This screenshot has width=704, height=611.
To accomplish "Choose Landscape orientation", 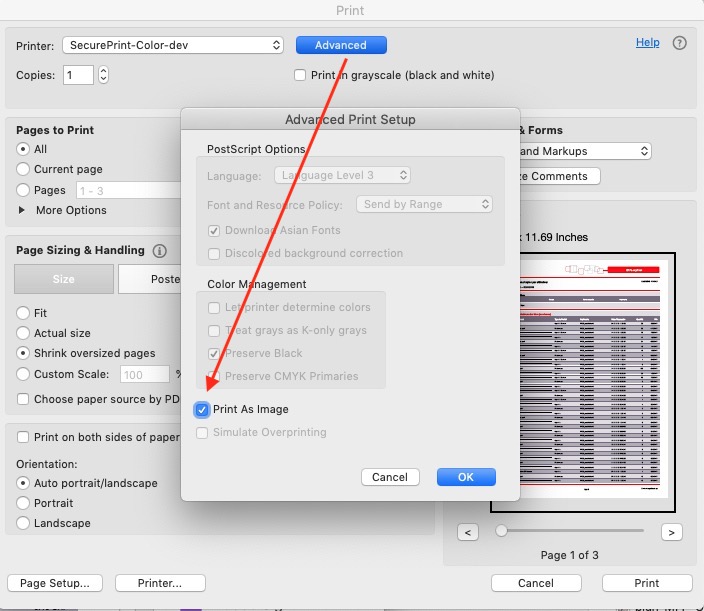I will click(24, 523).
